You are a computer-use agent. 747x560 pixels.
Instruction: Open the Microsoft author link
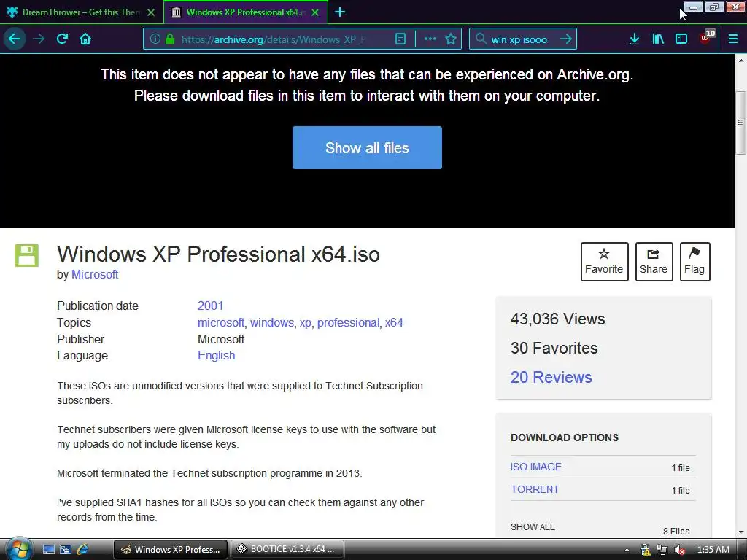click(95, 274)
